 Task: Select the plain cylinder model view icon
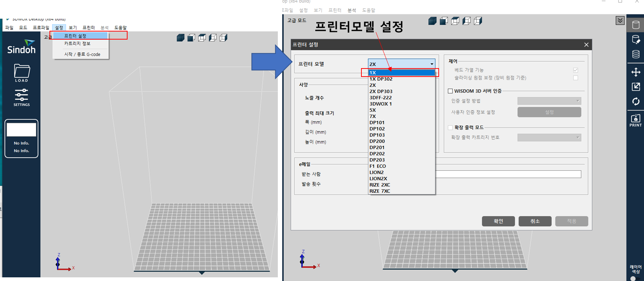[636, 25]
